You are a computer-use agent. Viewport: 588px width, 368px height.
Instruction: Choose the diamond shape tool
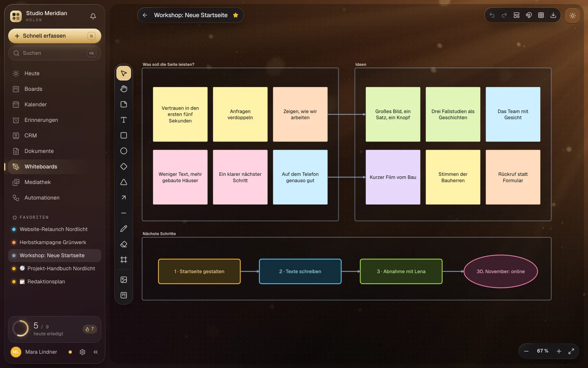pos(124,167)
